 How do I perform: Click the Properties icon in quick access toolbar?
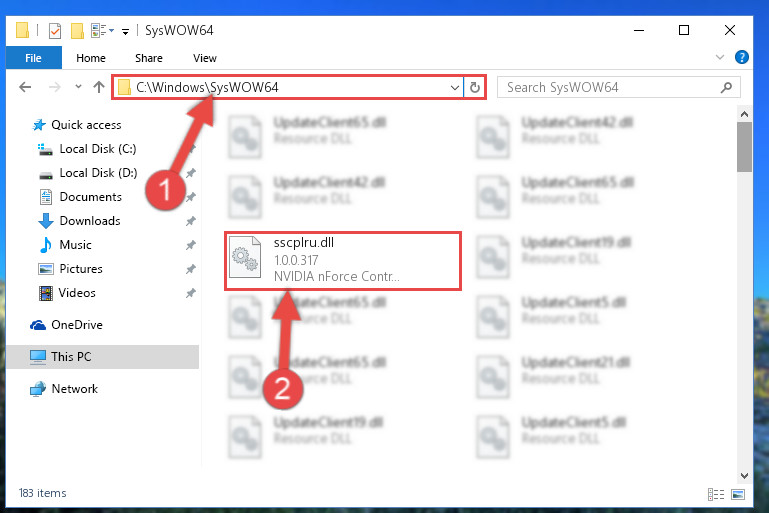55,31
